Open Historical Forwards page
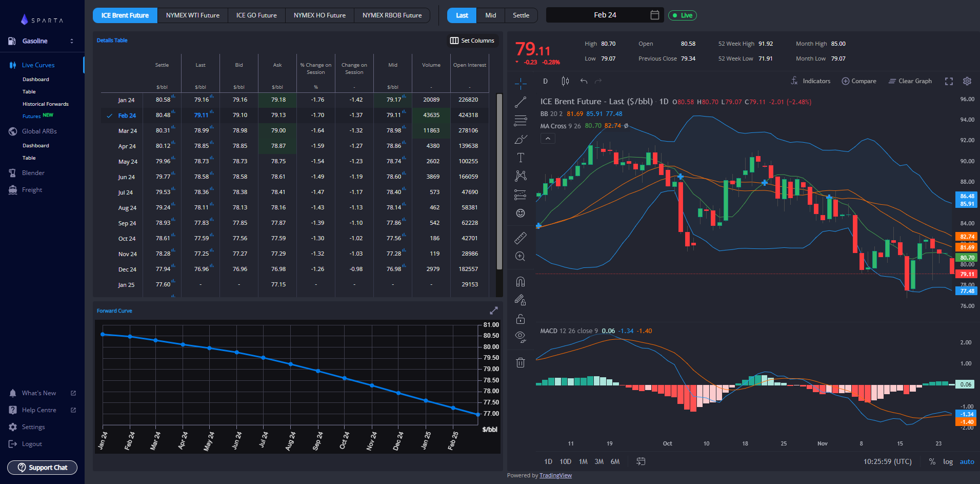980x484 pixels. tap(46, 104)
